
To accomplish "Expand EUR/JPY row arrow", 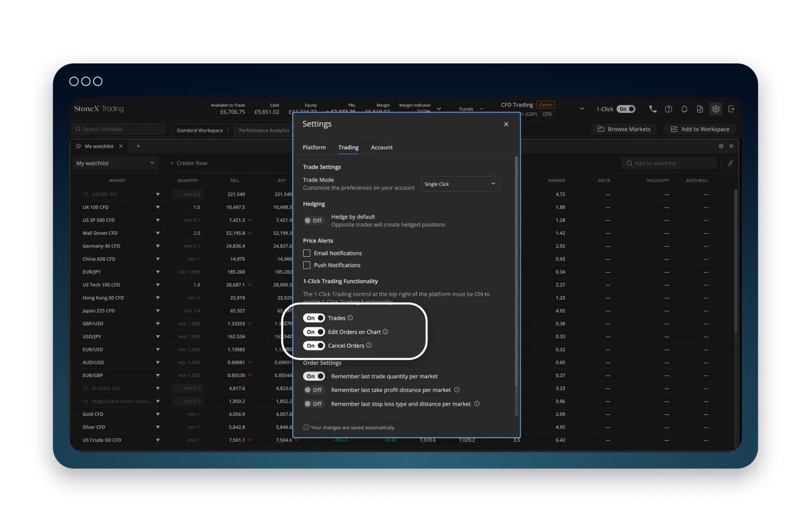I will (x=158, y=272).
